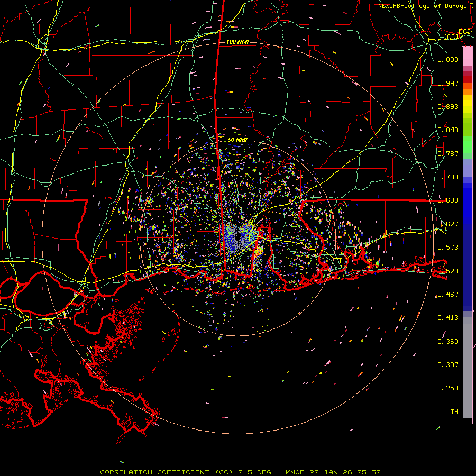476x476 pixels.
Task: Click the 0.840 legend value
Action: click(448, 130)
